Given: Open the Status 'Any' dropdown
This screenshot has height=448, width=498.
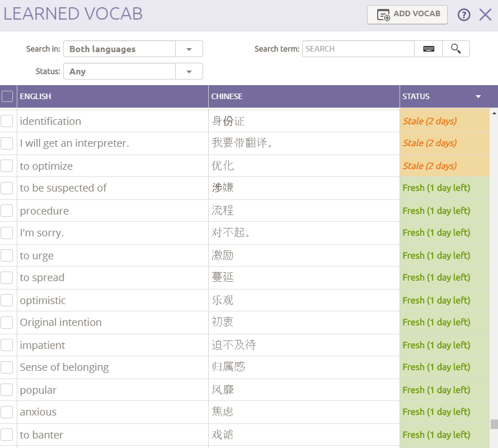Looking at the screenshot, I should click(189, 72).
